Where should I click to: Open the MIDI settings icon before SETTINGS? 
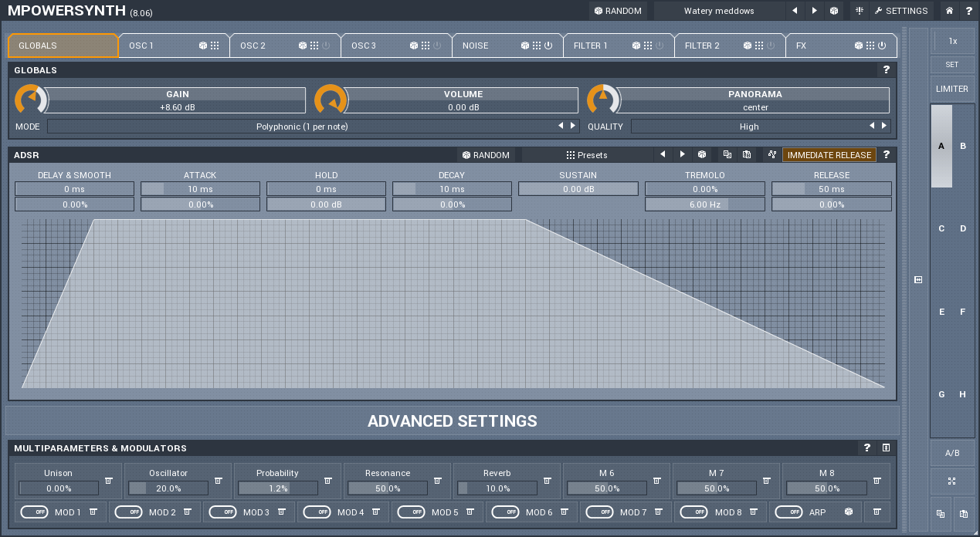860,11
